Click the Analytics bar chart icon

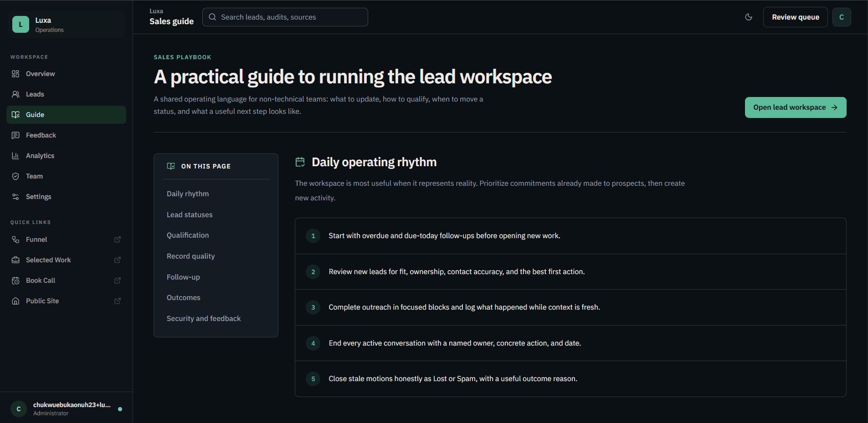[x=15, y=156]
